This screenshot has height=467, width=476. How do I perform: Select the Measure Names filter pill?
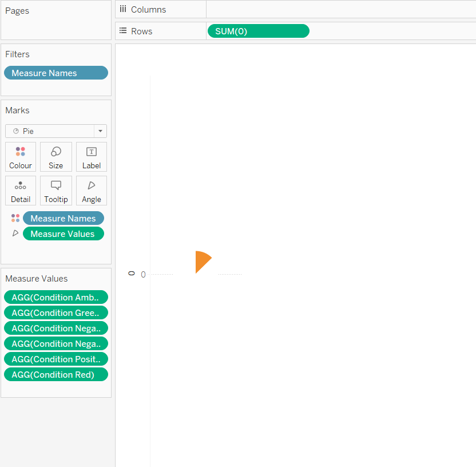(55, 73)
